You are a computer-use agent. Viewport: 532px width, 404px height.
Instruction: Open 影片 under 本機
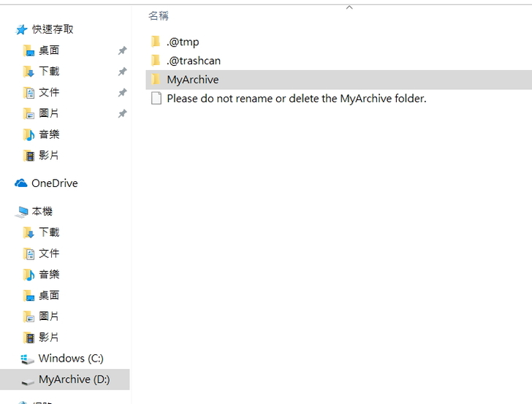tap(49, 338)
